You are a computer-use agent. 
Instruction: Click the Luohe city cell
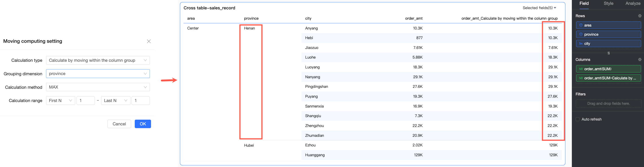pos(310,57)
